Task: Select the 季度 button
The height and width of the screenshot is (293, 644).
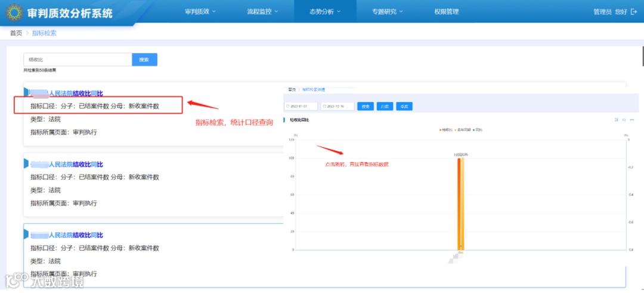Action: (x=404, y=106)
